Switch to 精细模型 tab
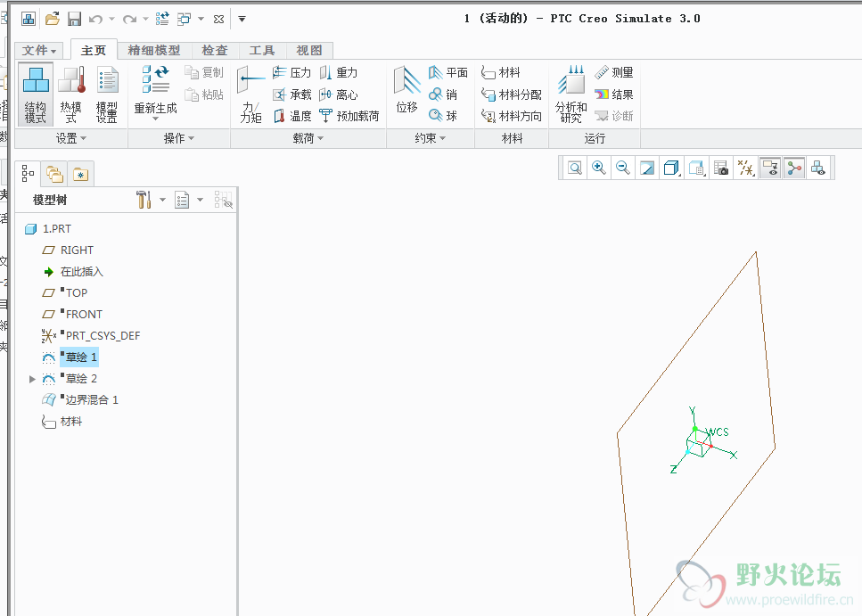Viewport: 862px width, 616px height. pos(154,51)
